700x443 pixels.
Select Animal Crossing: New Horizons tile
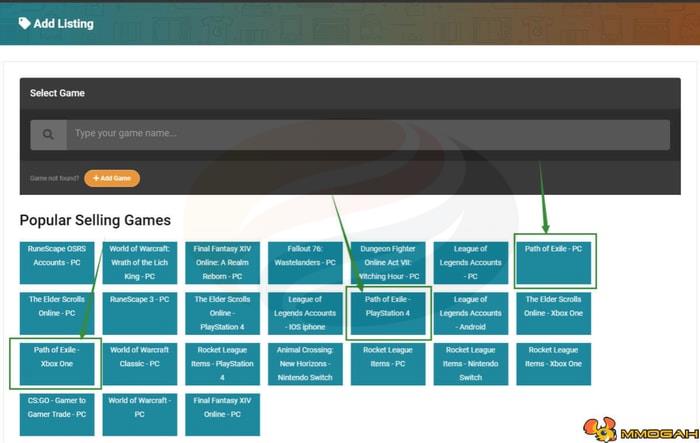[305, 363]
